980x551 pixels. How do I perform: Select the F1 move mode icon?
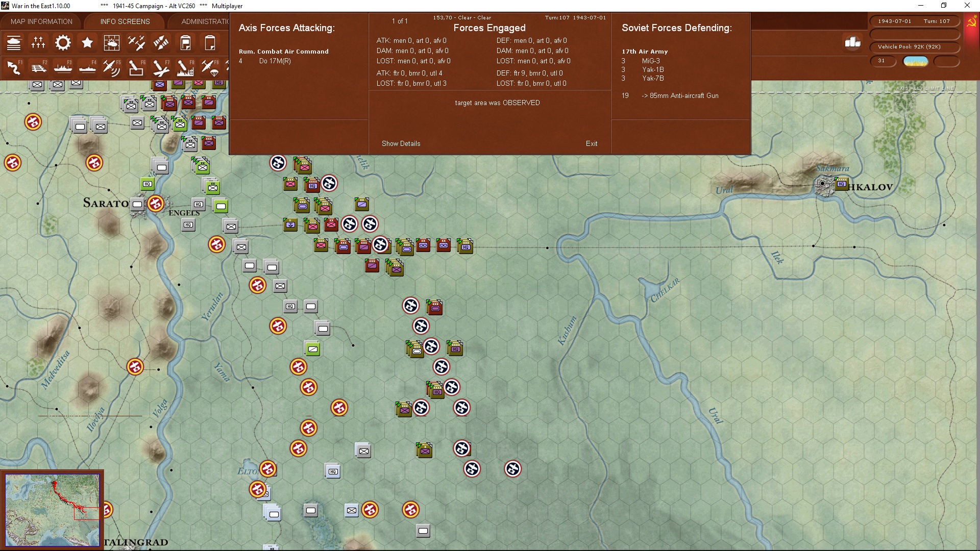[x=14, y=67]
